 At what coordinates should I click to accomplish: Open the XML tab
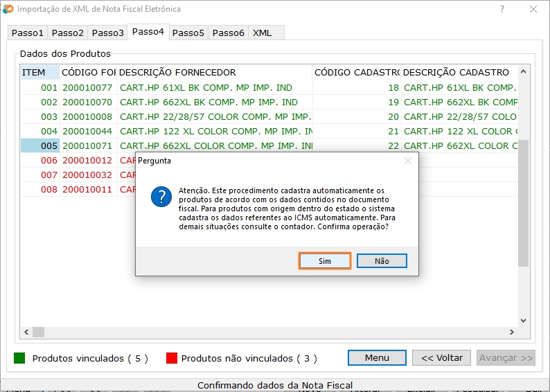(x=262, y=33)
